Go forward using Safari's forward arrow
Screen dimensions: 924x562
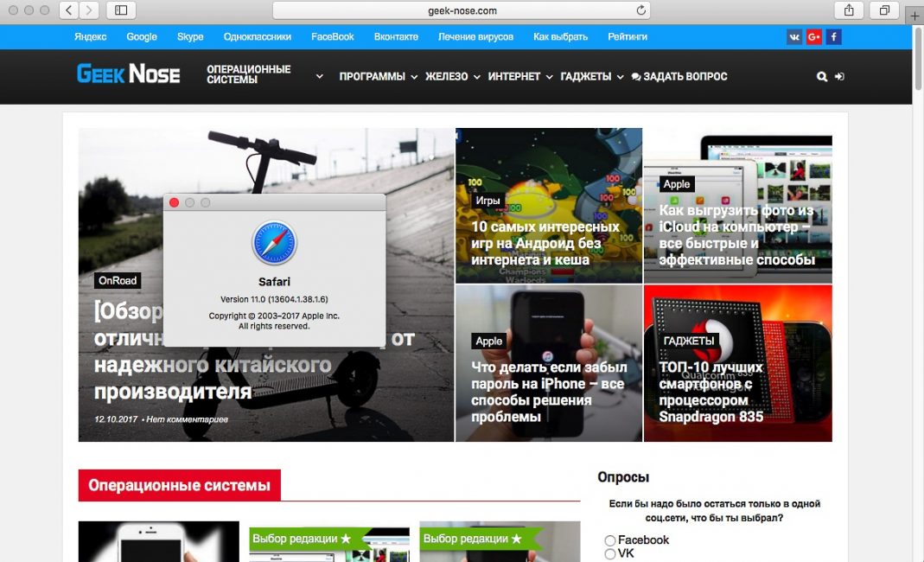coord(89,10)
